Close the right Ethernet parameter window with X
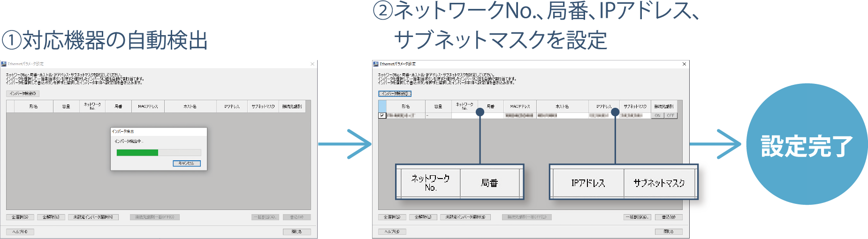This screenshot has height=239, width=868. click(684, 64)
